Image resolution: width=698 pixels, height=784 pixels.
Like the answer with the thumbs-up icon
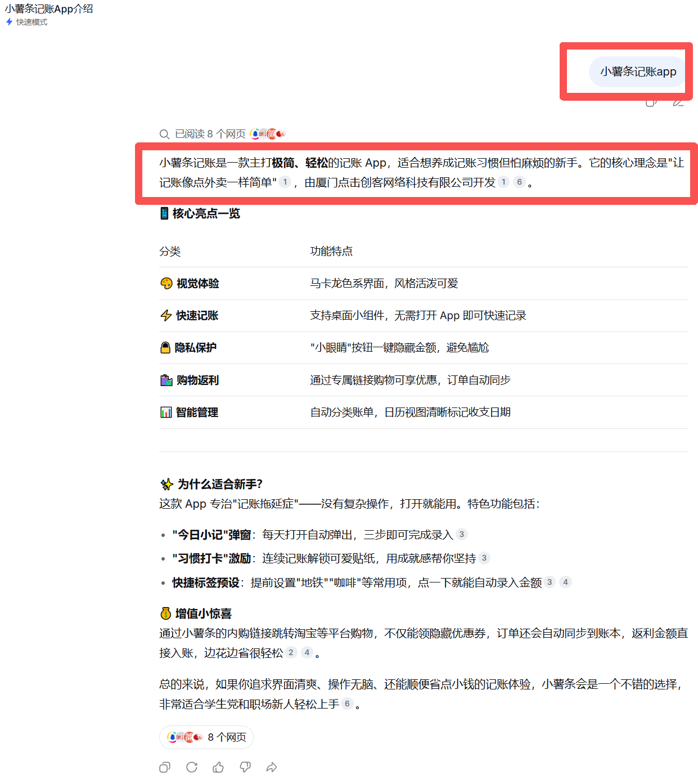[x=218, y=767]
